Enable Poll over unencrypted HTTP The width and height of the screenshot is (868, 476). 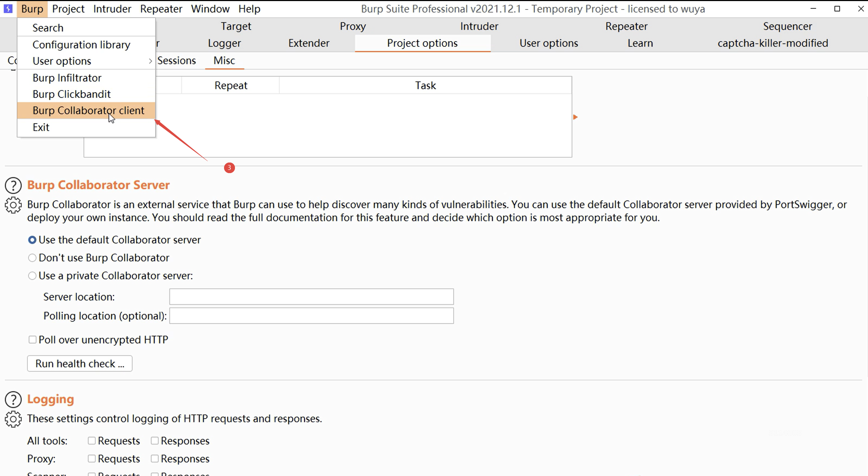(x=32, y=339)
